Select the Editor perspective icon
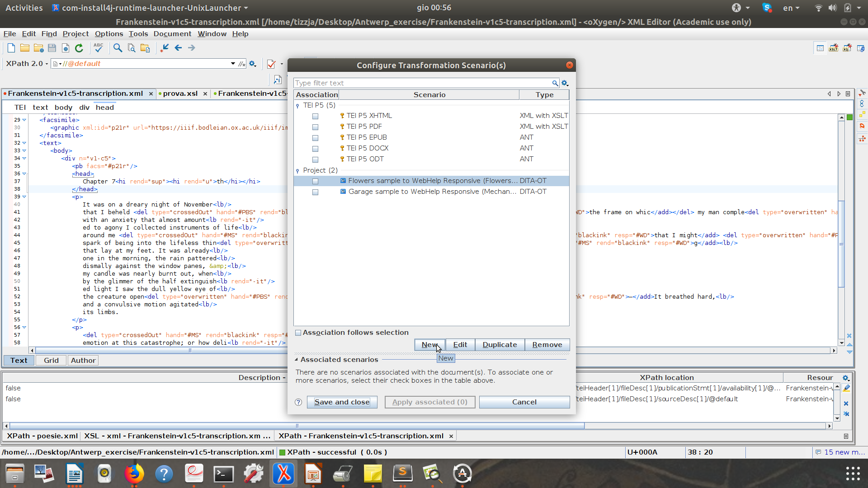 click(820, 48)
